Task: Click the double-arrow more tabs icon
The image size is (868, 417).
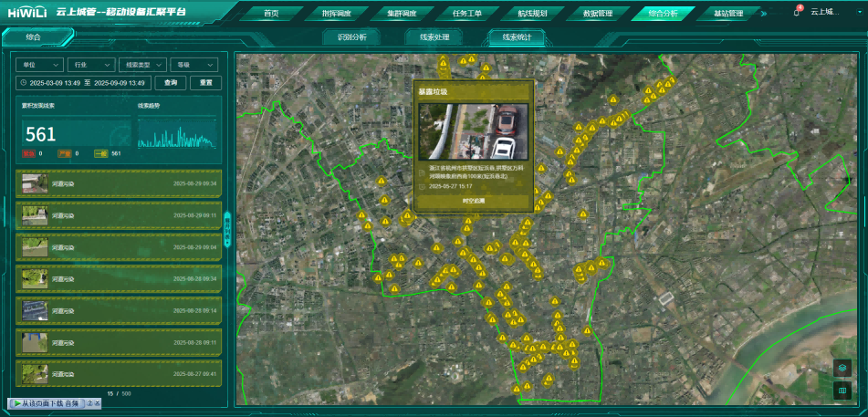Action: pyautogui.click(x=763, y=14)
